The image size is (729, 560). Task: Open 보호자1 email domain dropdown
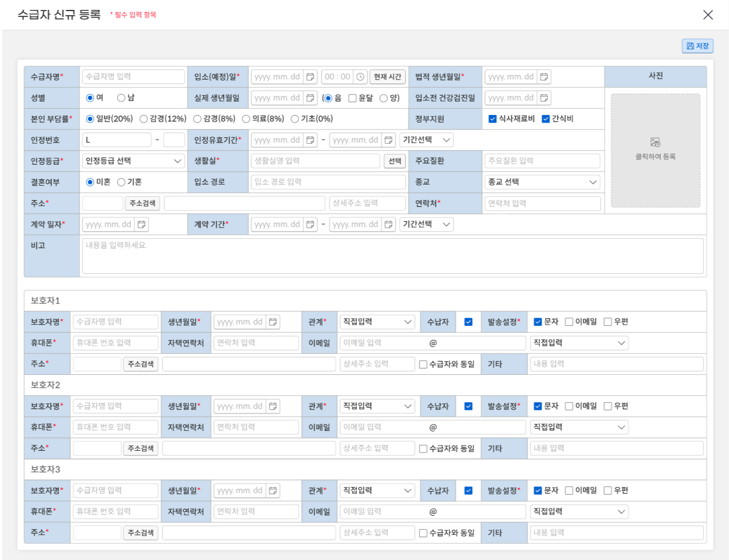[x=579, y=343]
